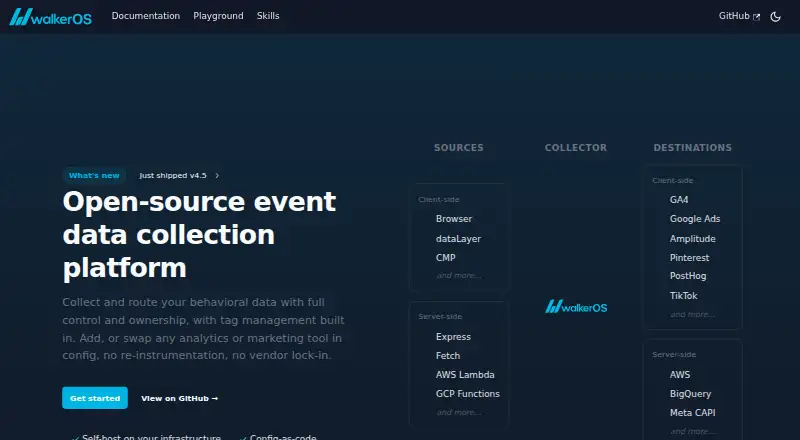Click the Get started button
The image size is (800, 440).
[95, 398]
